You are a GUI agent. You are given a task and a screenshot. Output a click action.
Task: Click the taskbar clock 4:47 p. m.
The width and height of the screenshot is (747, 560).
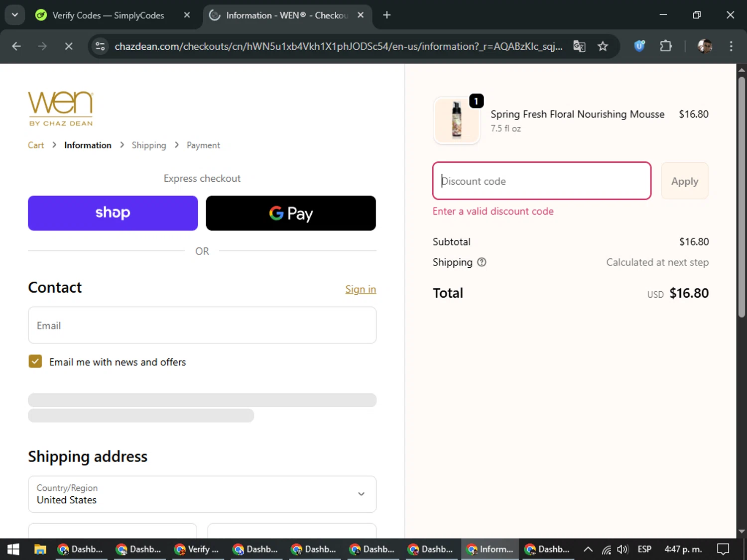pos(683,549)
